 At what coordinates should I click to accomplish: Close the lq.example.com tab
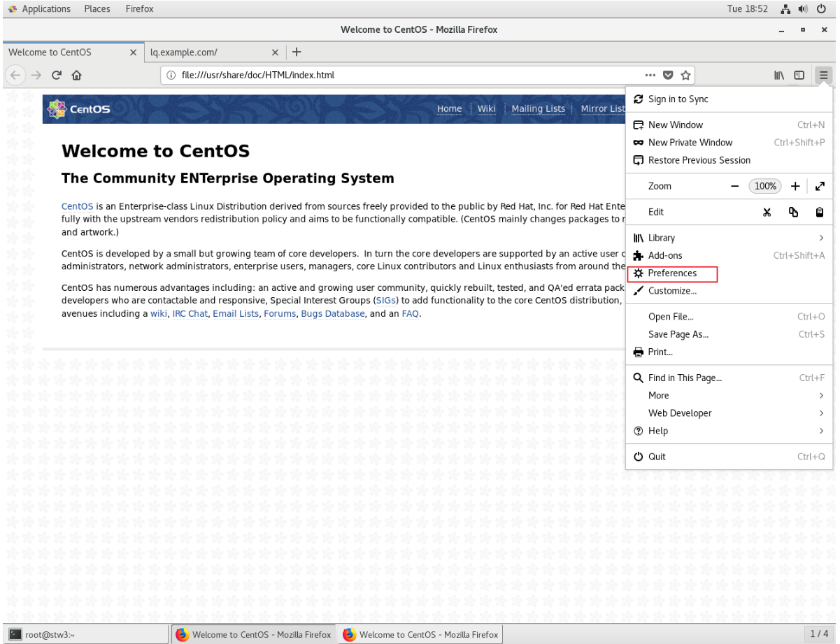[x=276, y=52]
